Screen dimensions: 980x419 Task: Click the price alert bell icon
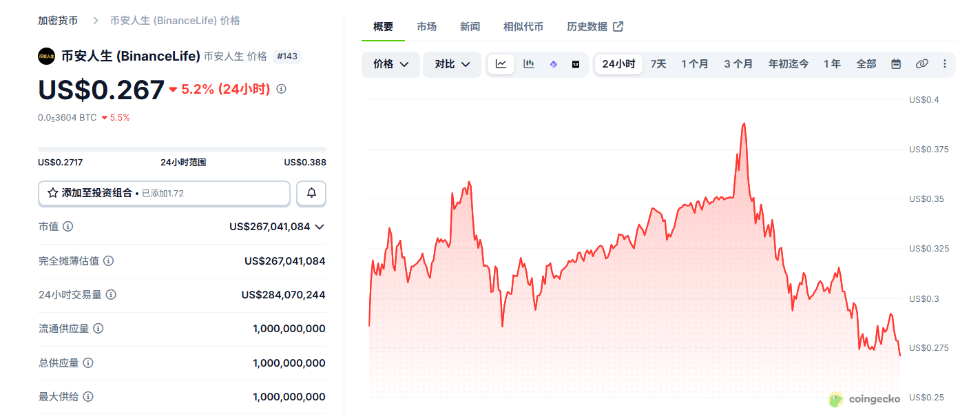coord(311,193)
